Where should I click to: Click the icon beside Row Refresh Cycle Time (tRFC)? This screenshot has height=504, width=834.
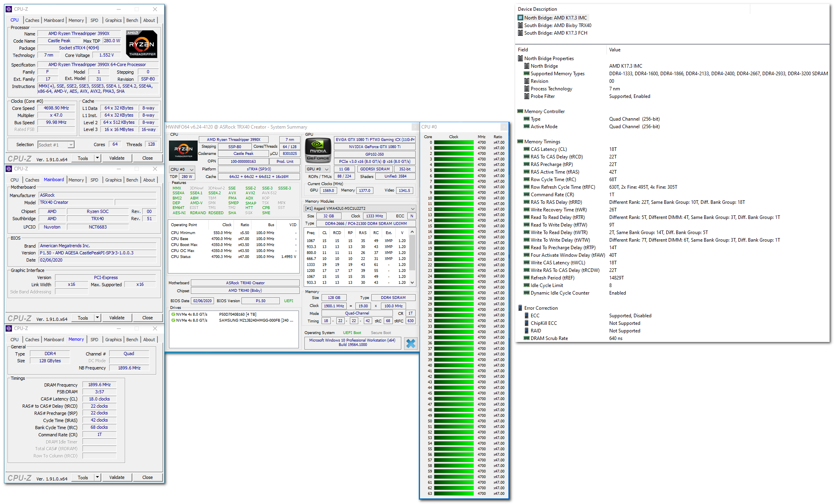pyautogui.click(x=527, y=187)
